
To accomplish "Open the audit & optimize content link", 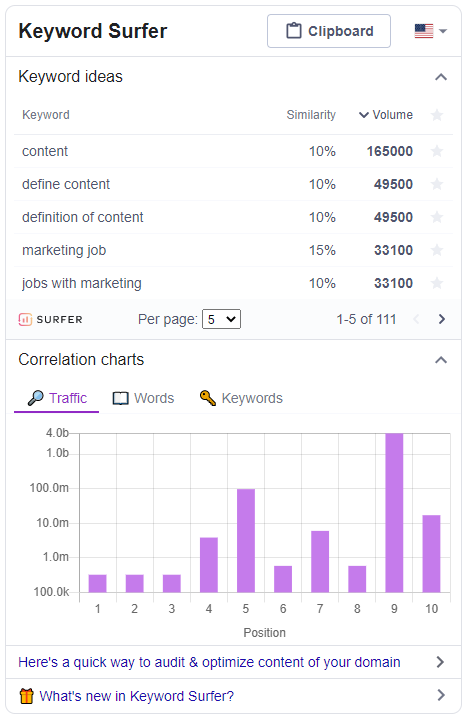I will (x=209, y=662).
